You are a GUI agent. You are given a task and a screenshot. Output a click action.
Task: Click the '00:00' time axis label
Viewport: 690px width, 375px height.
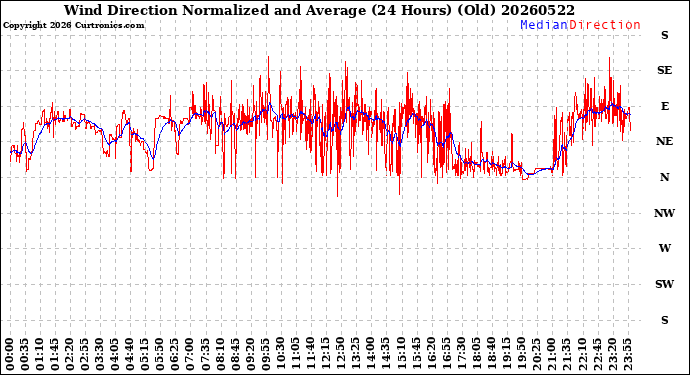[x=10, y=354]
